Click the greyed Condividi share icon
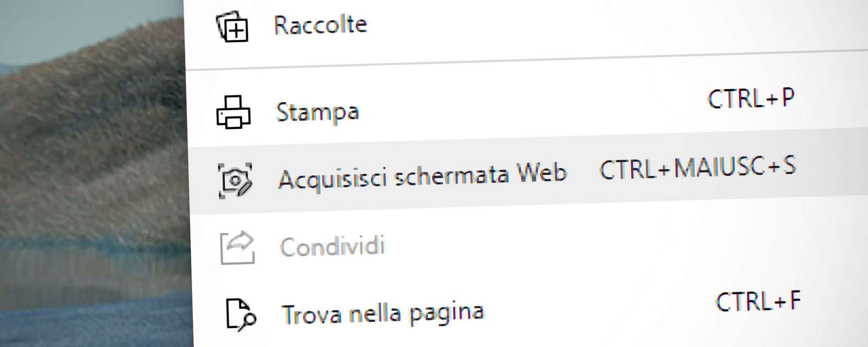 tap(237, 248)
